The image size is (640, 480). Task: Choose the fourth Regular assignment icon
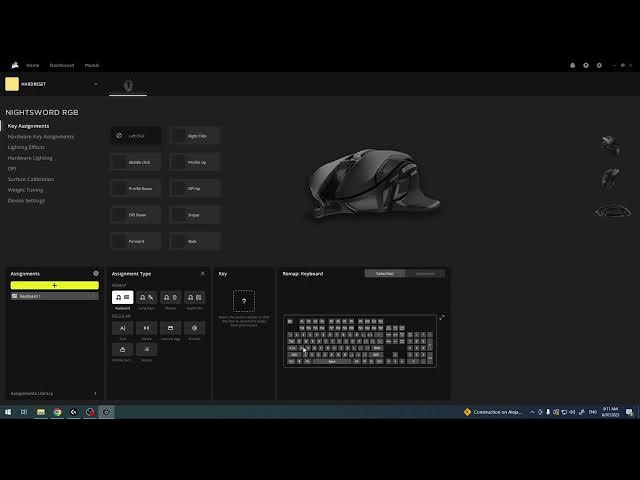pos(194,328)
